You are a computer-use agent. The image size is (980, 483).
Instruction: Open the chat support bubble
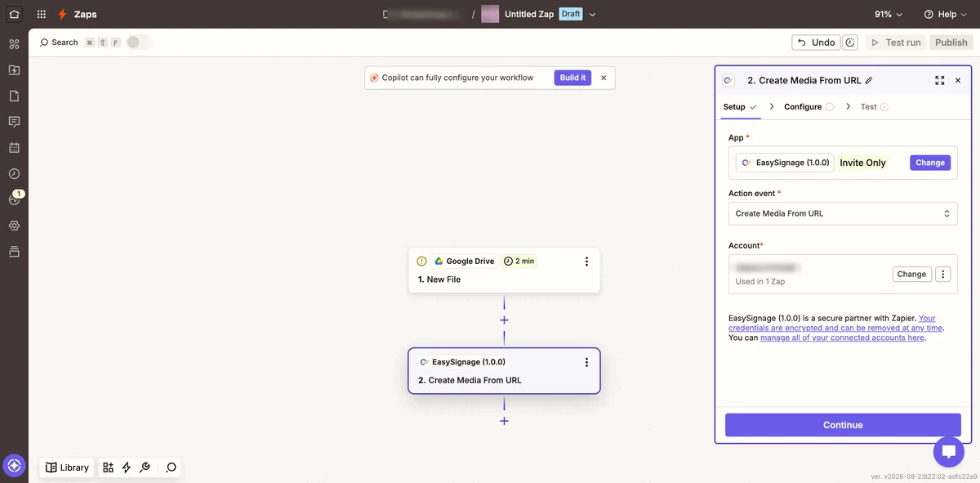coord(948,450)
